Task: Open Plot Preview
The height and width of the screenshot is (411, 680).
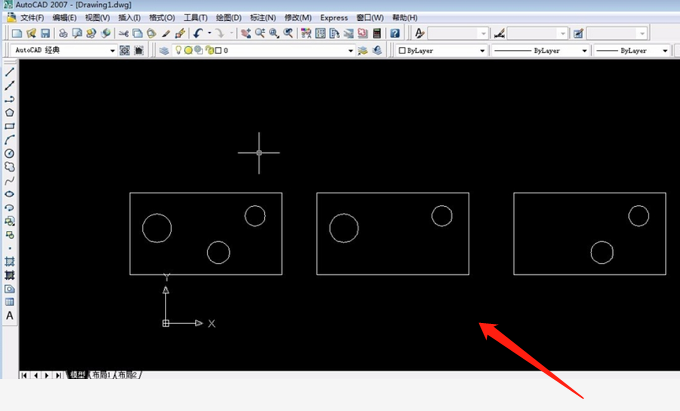Action: click(77, 33)
